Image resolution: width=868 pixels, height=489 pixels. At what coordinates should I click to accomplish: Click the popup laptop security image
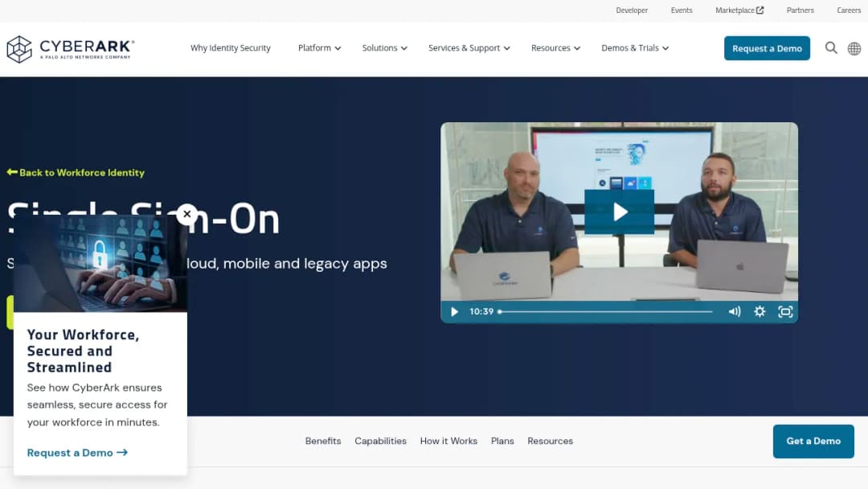coord(100,263)
